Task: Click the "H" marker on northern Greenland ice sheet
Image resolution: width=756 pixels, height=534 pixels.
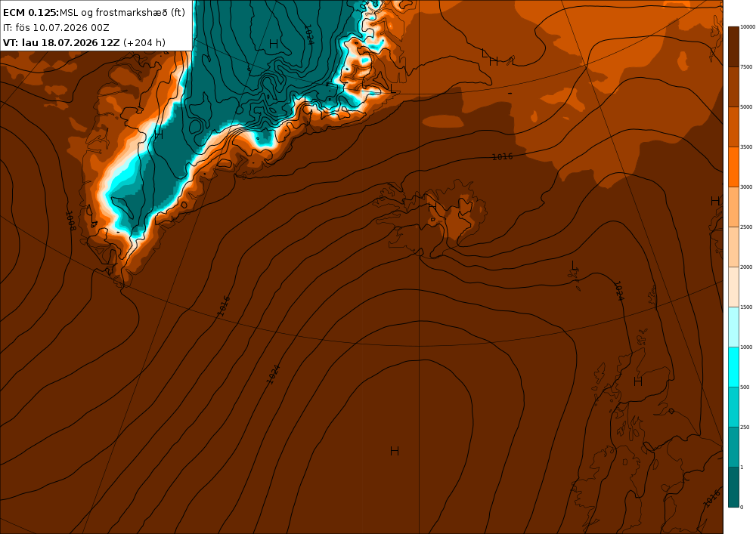Action: coord(274,44)
